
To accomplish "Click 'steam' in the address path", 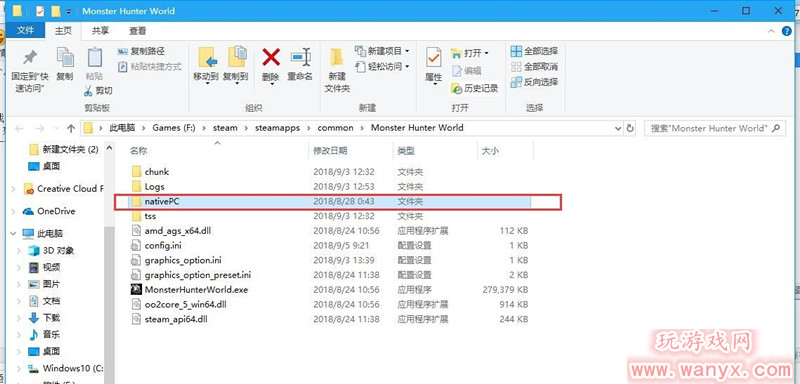I will [x=225, y=127].
